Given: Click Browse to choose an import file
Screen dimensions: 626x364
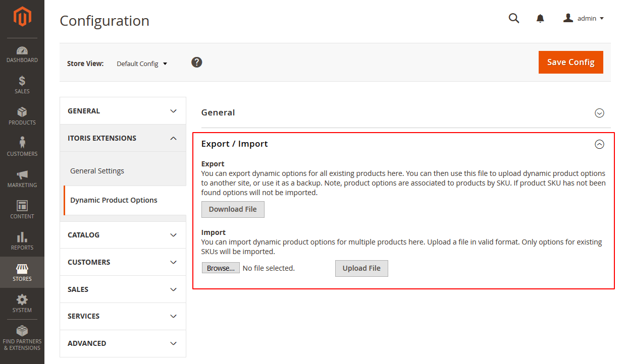Looking at the screenshot, I should click(x=221, y=268).
